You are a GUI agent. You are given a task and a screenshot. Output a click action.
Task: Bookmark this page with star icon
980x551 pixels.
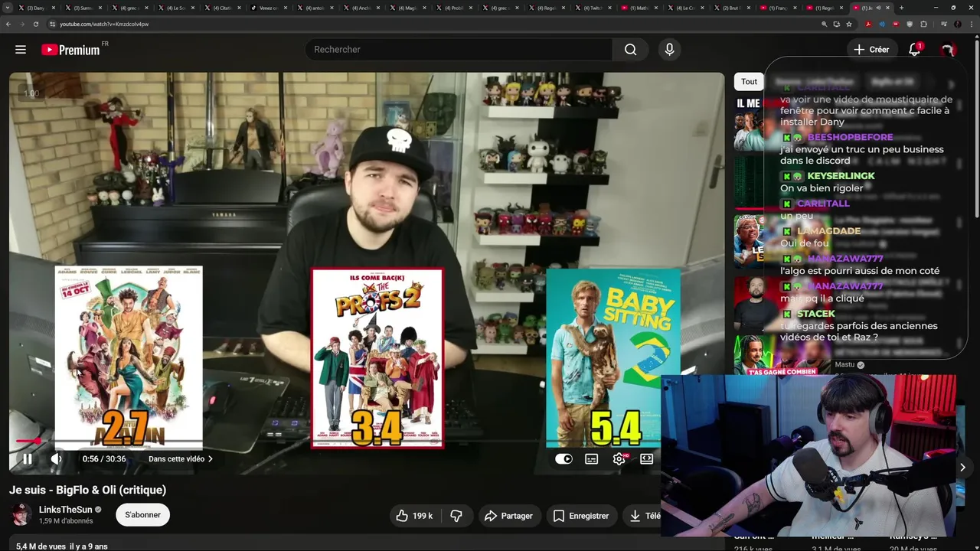(849, 24)
